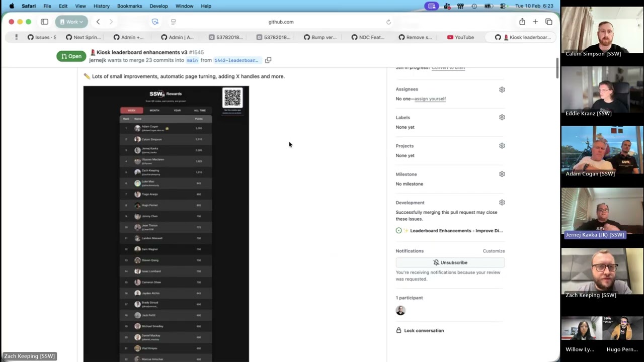644x362 pixels.
Task: Select Eddie Kranz's video tile
Action: pyautogui.click(x=602, y=92)
